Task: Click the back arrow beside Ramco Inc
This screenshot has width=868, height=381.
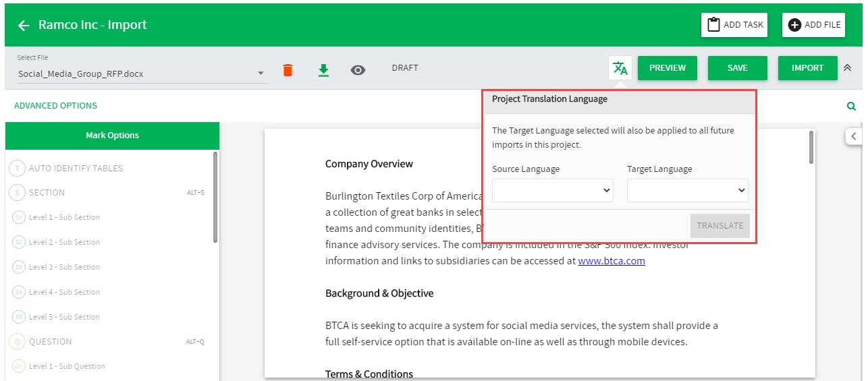Action: point(24,26)
